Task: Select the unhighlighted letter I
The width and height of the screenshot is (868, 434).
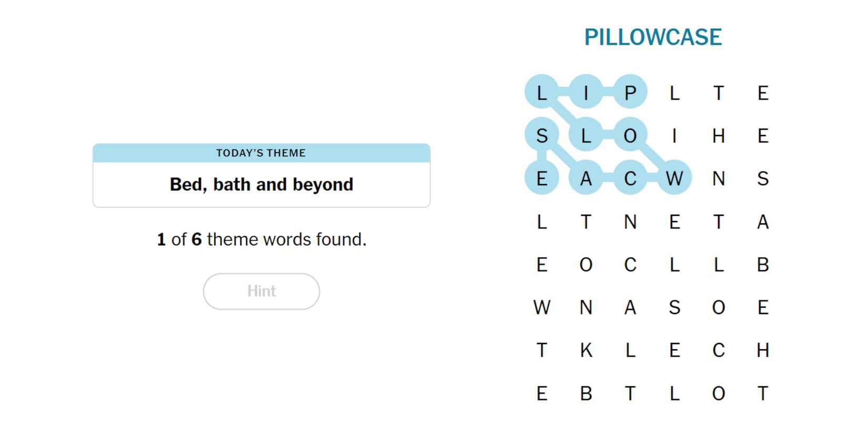Action: 674,136
